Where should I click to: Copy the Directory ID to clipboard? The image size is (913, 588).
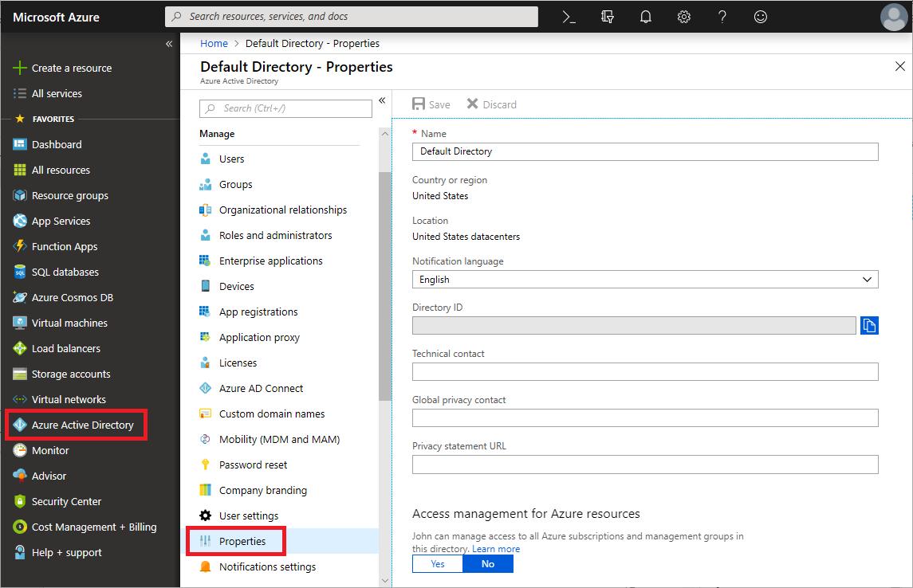click(869, 326)
